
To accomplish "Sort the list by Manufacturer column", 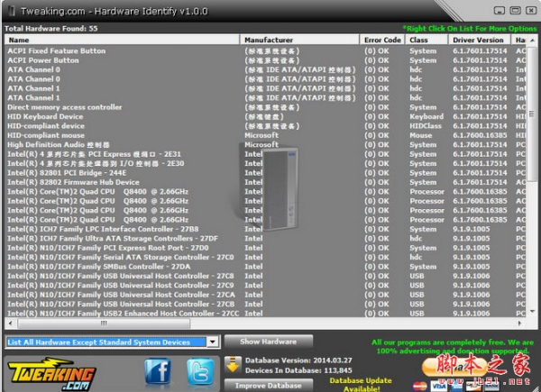I will (299, 40).
